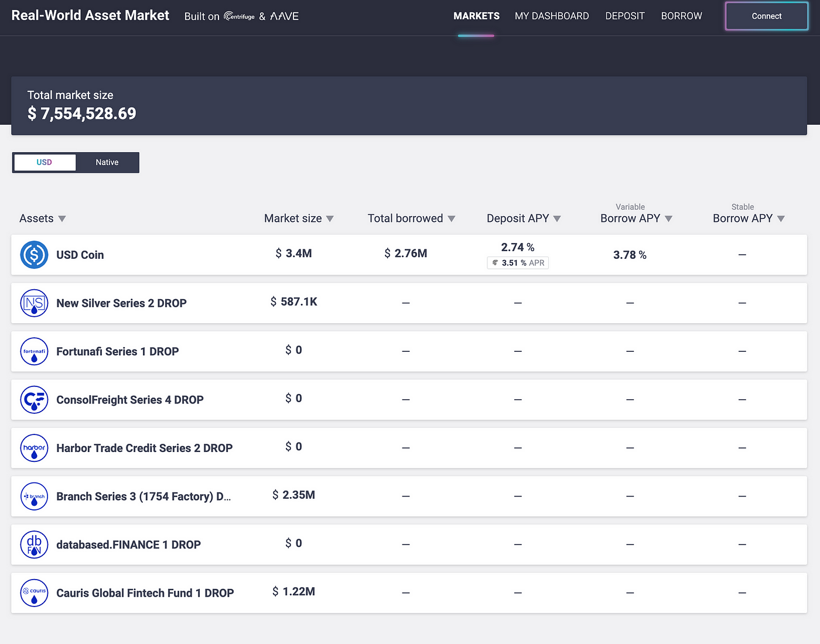This screenshot has height=644, width=820.
Task: Open Cauris Global Fintech Fund 1 DROP
Action: (409, 593)
